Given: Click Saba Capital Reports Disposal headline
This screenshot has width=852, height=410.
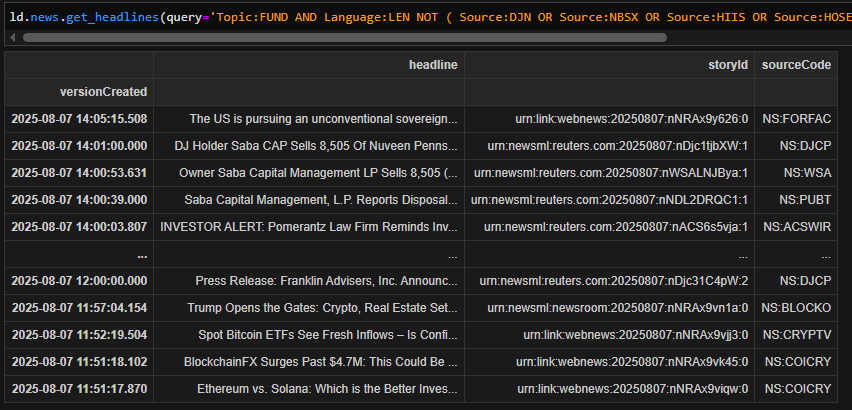Looking at the screenshot, I should pyautogui.click(x=321, y=200).
